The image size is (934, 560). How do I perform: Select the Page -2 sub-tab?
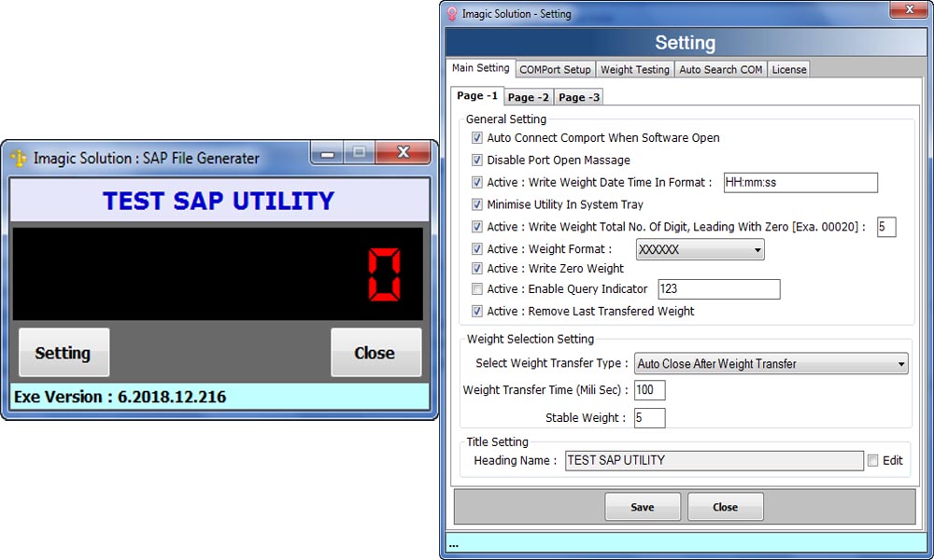point(529,97)
